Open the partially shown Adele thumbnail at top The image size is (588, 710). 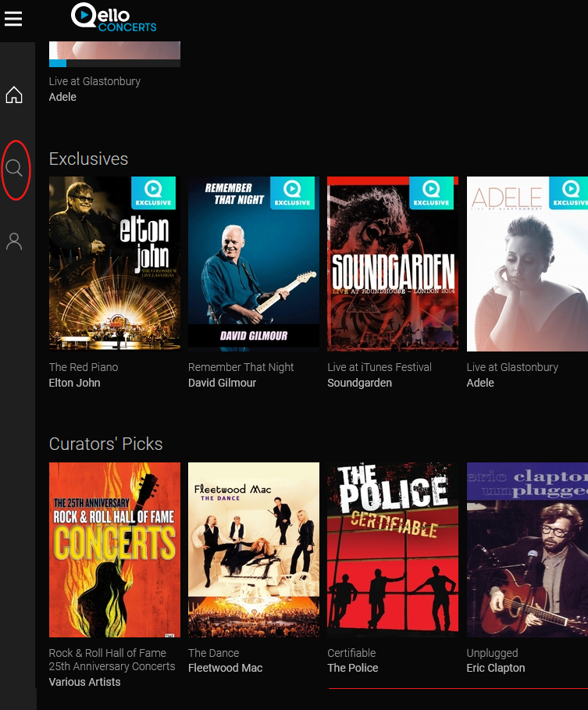[115, 51]
